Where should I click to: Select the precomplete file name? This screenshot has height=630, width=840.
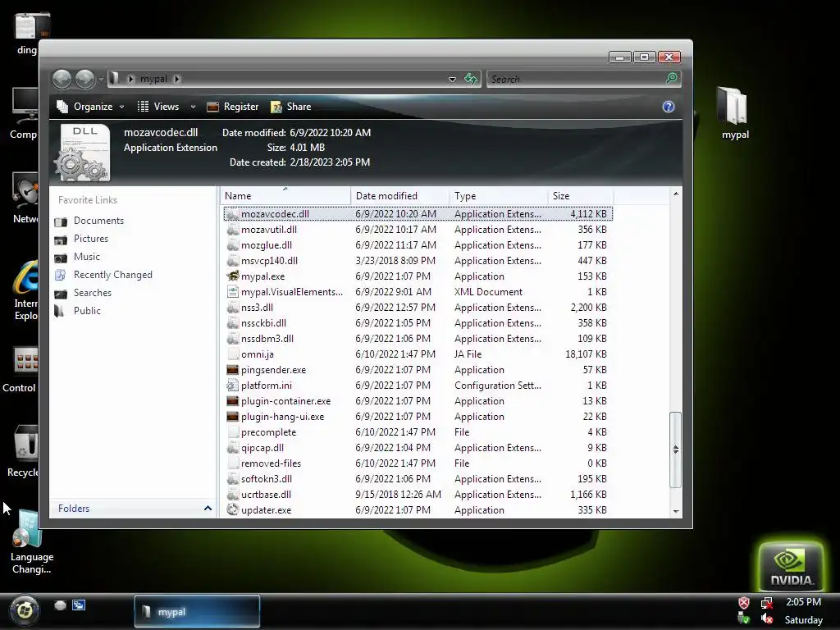coord(268,432)
